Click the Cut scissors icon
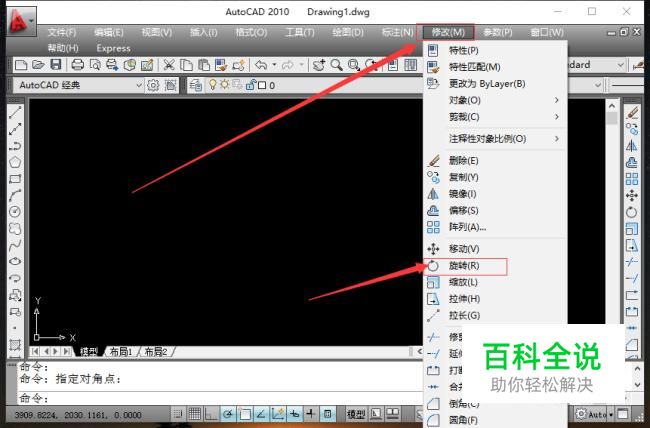The width and height of the screenshot is (650, 428). point(168,65)
